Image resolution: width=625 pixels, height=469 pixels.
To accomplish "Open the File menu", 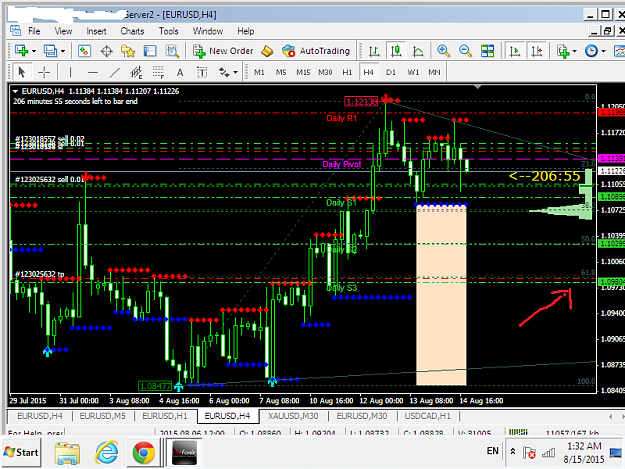I will pos(34,31).
